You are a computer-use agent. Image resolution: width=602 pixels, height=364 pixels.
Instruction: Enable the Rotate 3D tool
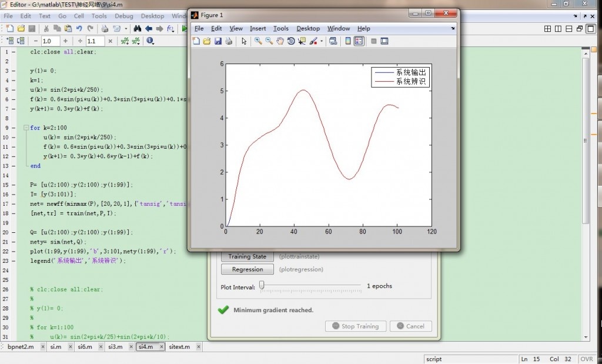[x=291, y=41]
